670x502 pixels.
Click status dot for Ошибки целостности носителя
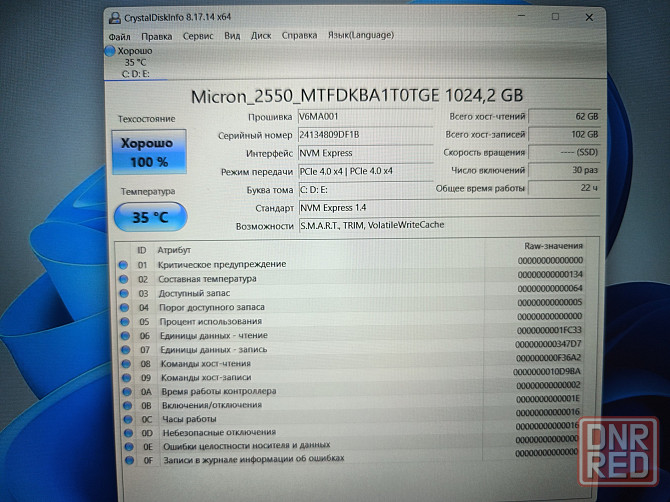pyautogui.click(x=129, y=447)
